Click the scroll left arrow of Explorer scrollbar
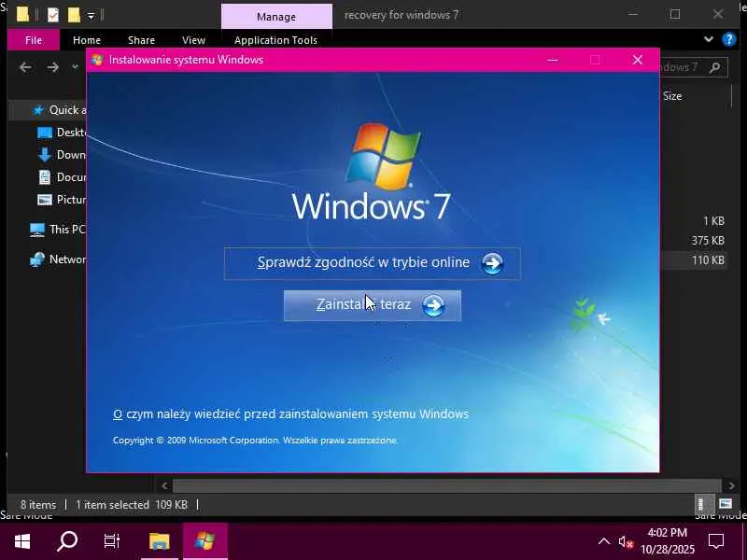747x560 pixels. [164, 485]
